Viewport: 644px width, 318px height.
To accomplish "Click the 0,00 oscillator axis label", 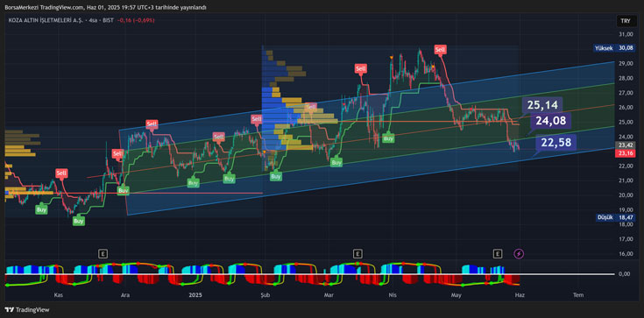I will (x=625, y=274).
